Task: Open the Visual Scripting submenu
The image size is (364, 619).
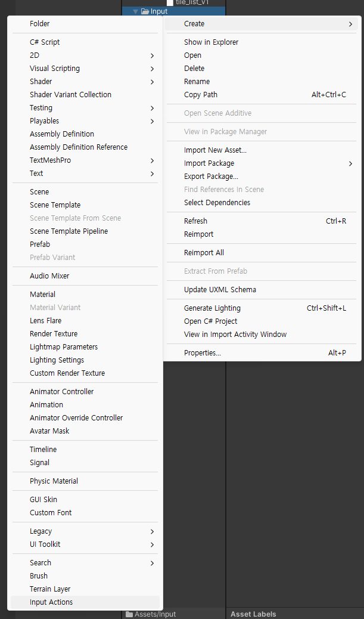Action: [x=85, y=69]
